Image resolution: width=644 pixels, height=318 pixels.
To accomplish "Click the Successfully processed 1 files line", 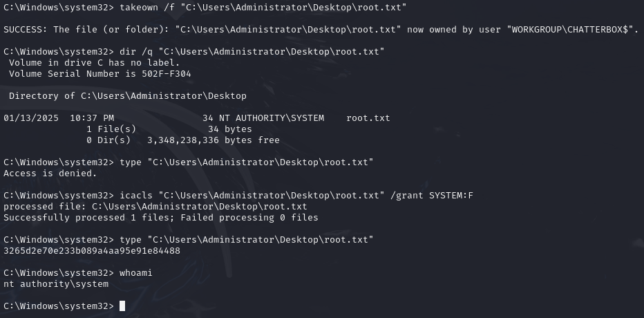I will coord(160,217).
